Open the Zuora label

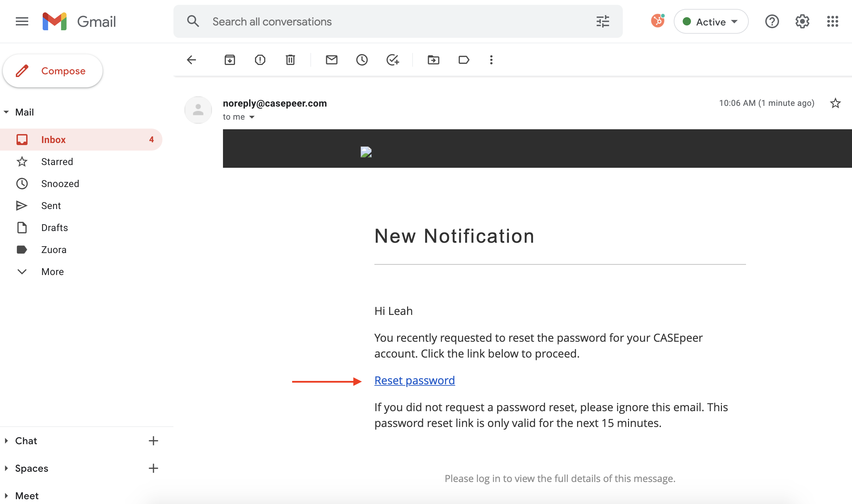coord(81,250)
